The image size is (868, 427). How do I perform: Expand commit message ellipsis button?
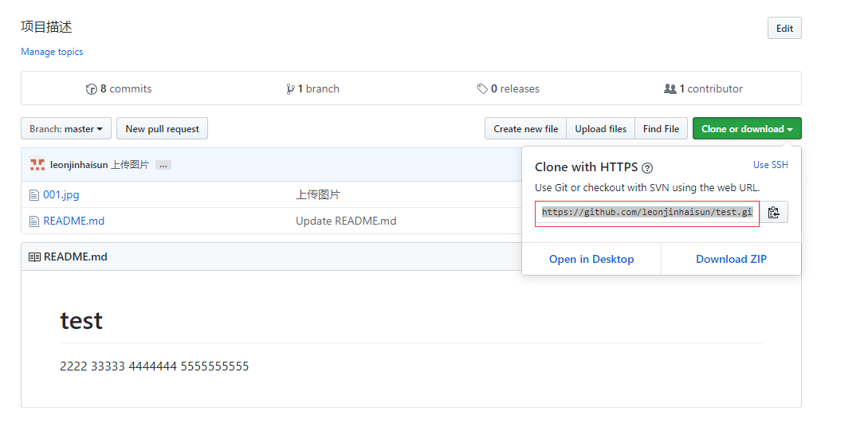pyautogui.click(x=163, y=165)
